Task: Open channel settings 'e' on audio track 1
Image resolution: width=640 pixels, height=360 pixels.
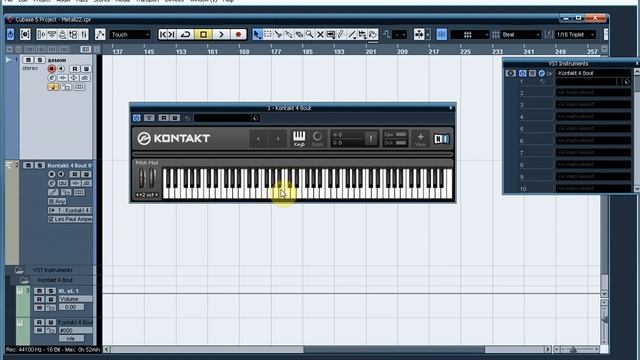Action: click(51, 78)
